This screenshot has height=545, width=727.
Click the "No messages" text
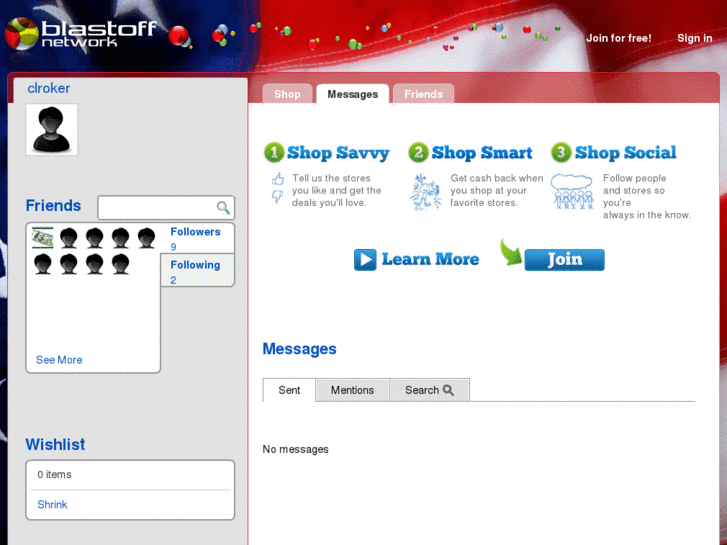click(x=295, y=449)
